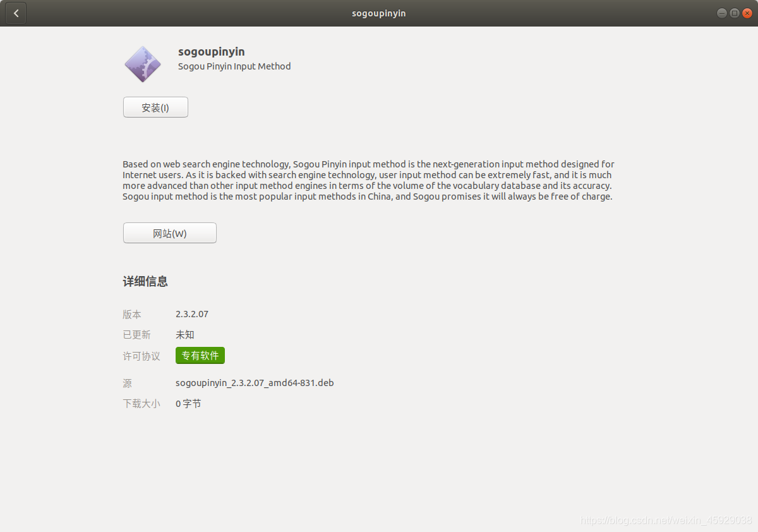This screenshot has height=532, width=758.
Task: Click the sogoupinyin package icon
Action: (x=143, y=64)
